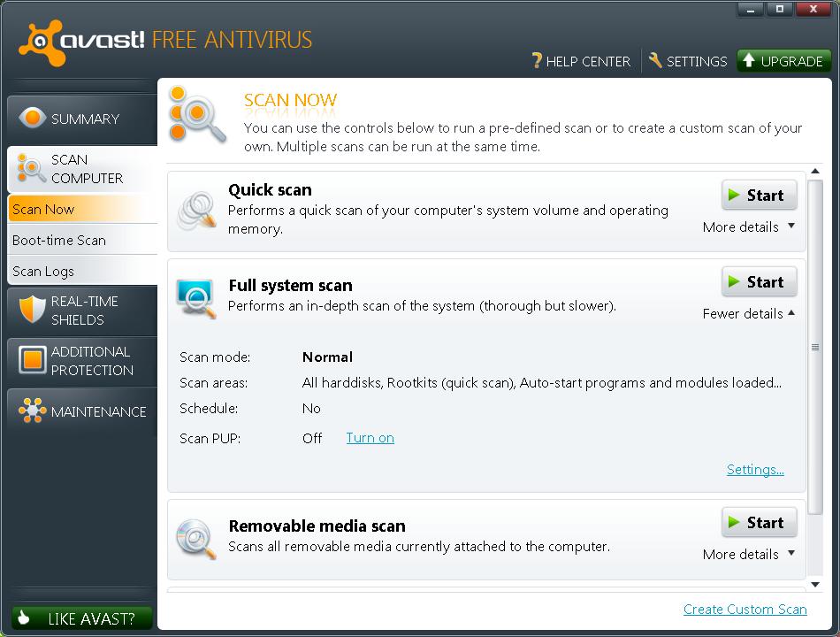
Task: Click the avast! logo icon
Action: (40, 42)
